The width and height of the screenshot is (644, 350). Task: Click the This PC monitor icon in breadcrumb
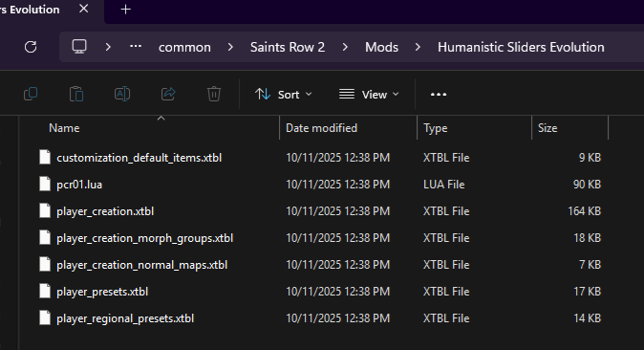[x=79, y=47]
